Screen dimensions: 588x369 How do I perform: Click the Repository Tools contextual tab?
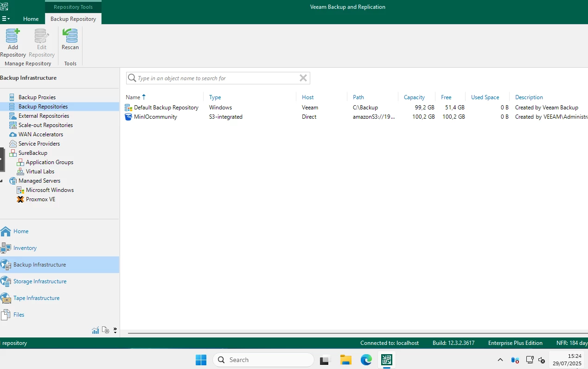(x=73, y=7)
